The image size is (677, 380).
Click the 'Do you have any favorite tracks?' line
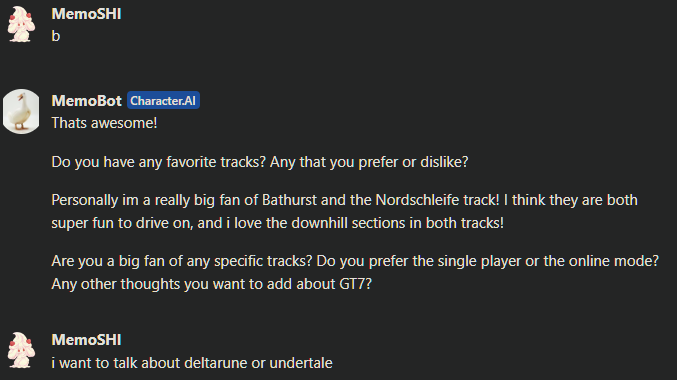(158, 162)
